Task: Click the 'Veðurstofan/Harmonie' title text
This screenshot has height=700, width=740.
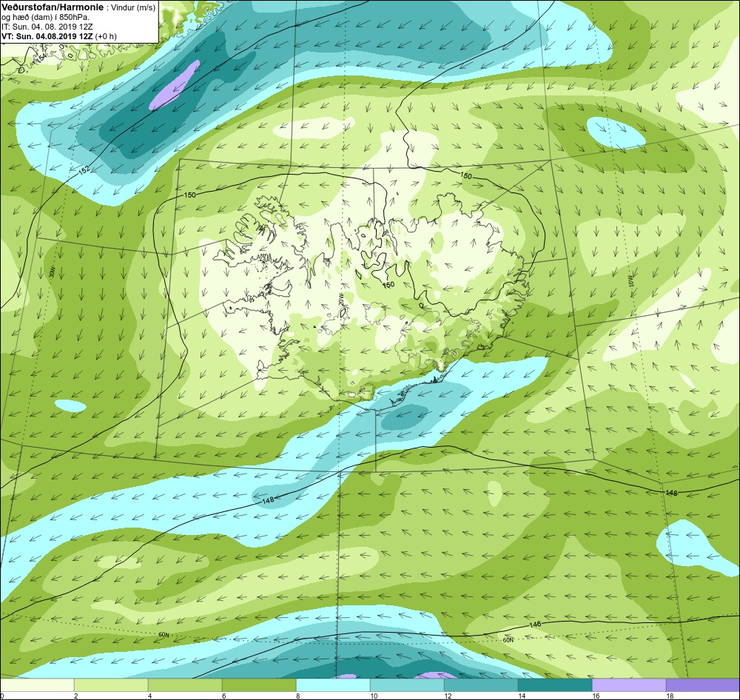Action: 52,7
